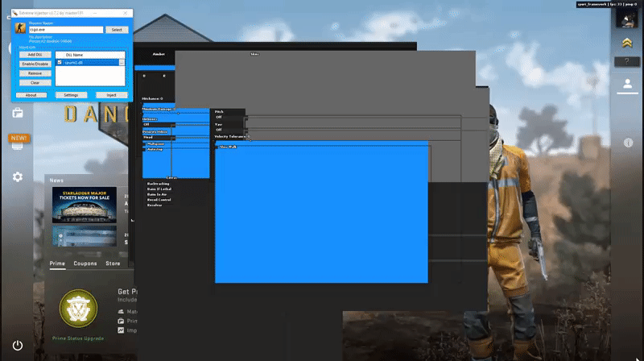Select Baim If Lethal in the Extras list
The image size is (644, 361).
point(159,189)
